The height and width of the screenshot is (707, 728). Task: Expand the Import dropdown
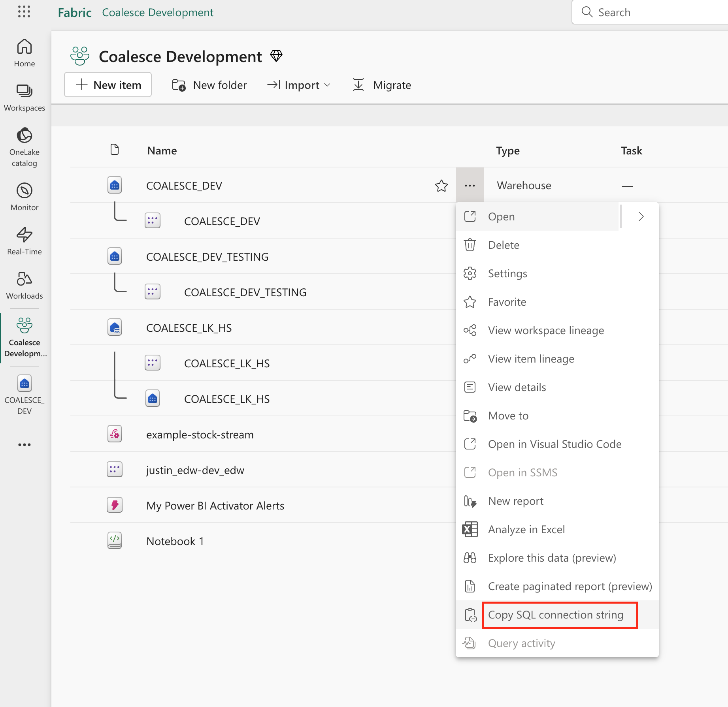coord(299,85)
